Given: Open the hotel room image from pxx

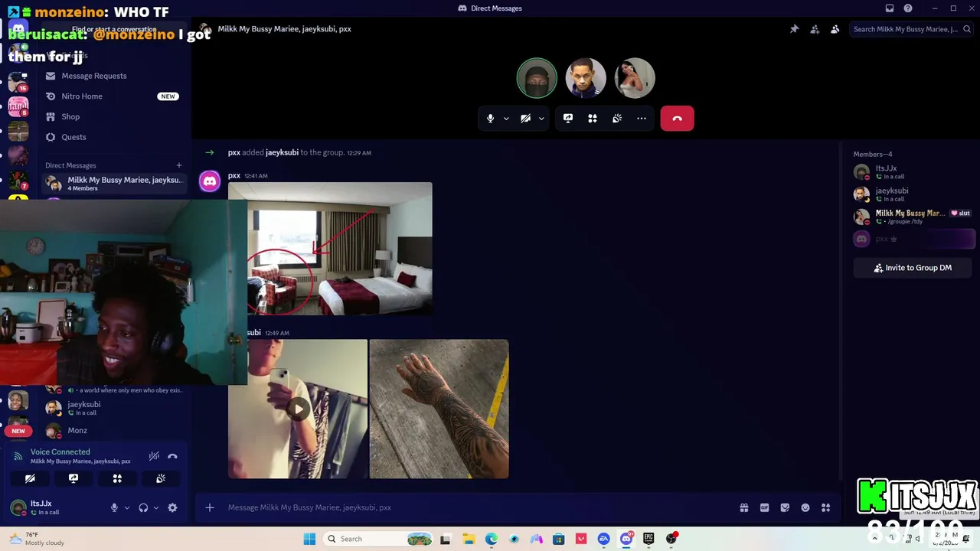Looking at the screenshot, I should coord(330,249).
